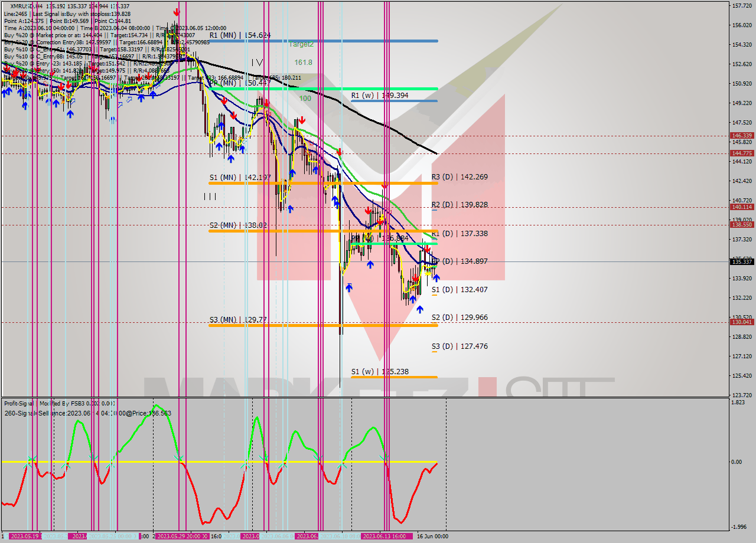756x543 pixels.
Task: Click the green 100 Fibonacci level label
Action: [305, 99]
